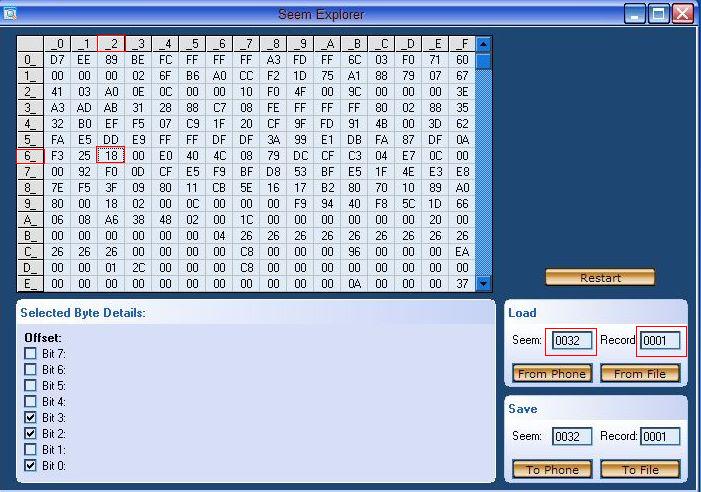
Task: Uncheck the Bit 0 checkbox
Action: pyautogui.click(x=30, y=465)
